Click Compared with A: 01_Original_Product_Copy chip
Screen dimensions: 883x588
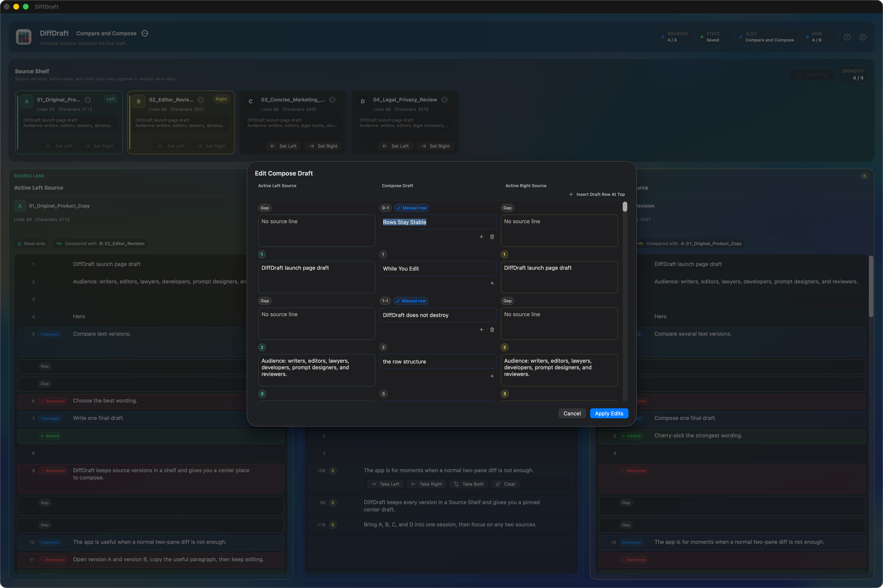(x=690, y=243)
